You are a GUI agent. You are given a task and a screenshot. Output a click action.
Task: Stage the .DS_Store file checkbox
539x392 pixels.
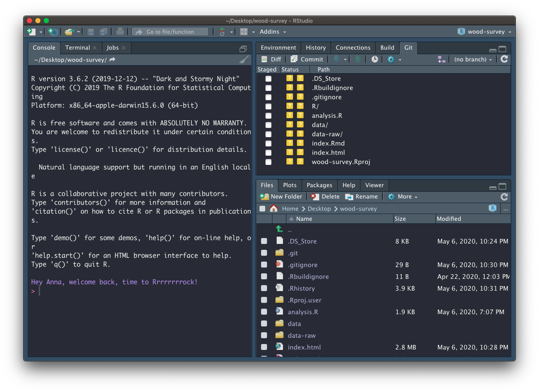pyautogui.click(x=269, y=79)
